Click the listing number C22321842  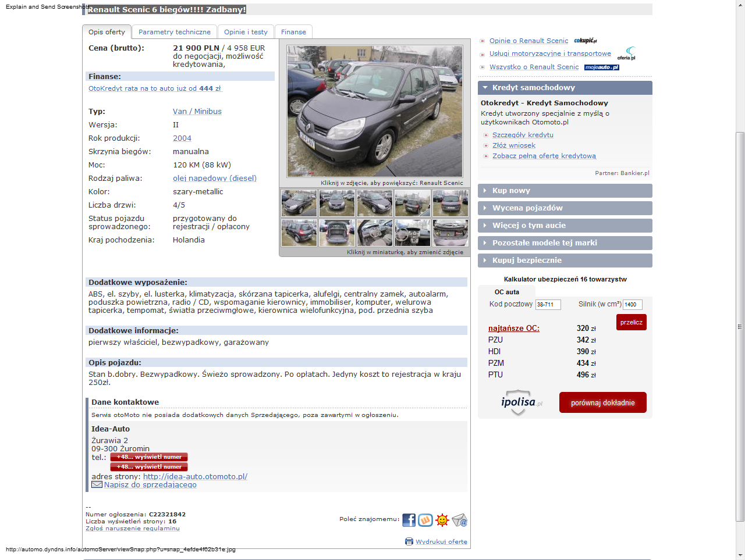click(x=167, y=514)
